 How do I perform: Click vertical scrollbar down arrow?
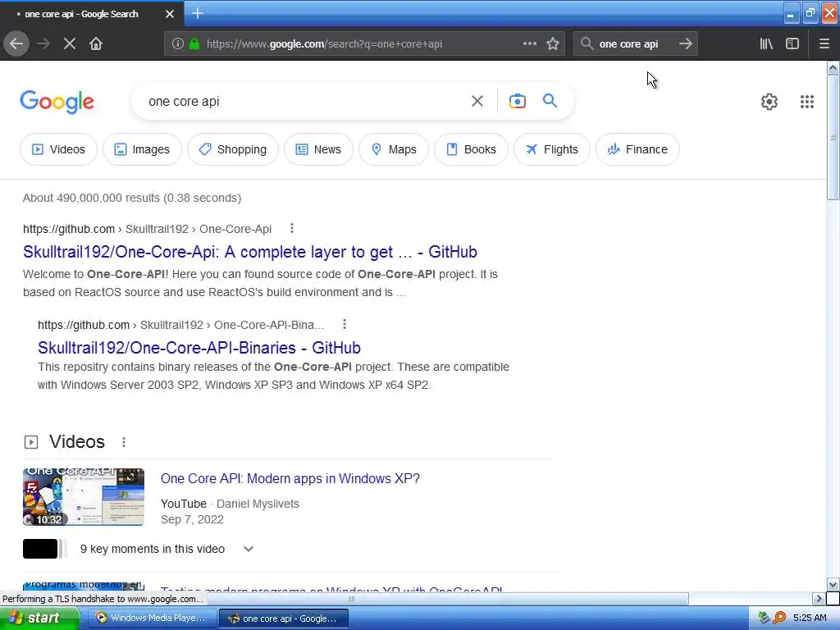(x=833, y=584)
